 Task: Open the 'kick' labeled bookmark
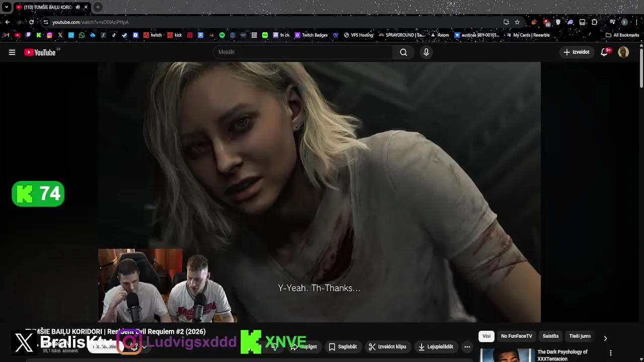pyautogui.click(x=175, y=35)
